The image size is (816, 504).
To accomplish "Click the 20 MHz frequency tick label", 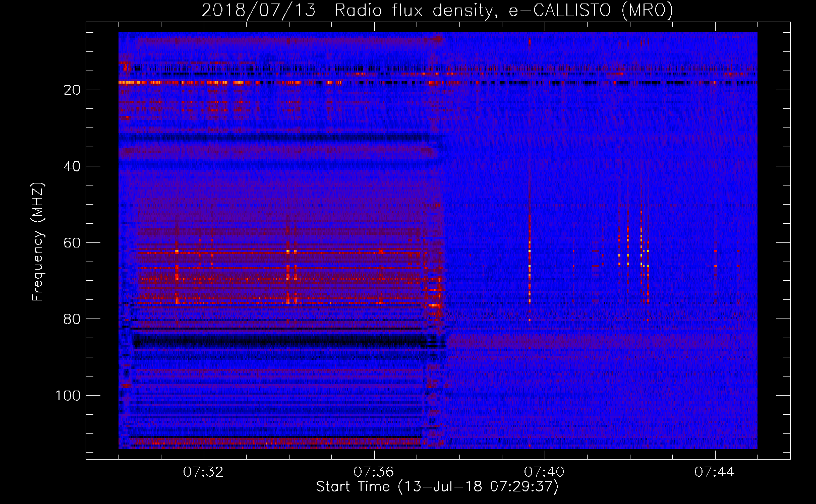I will tap(73, 90).
